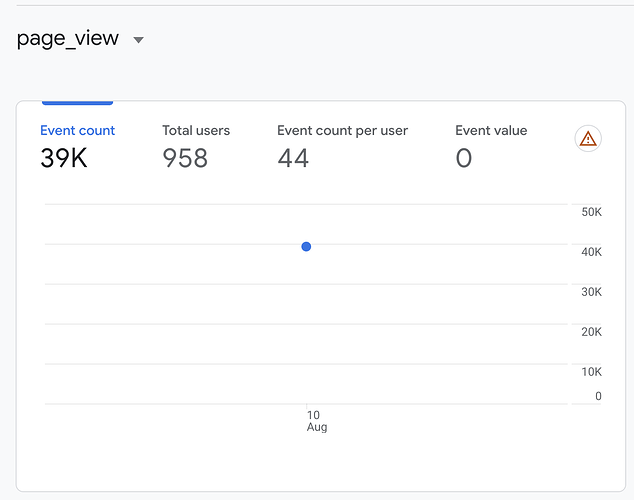Click the orange data warning triangle icon
Image resolution: width=634 pixels, height=500 pixels.
click(x=588, y=139)
